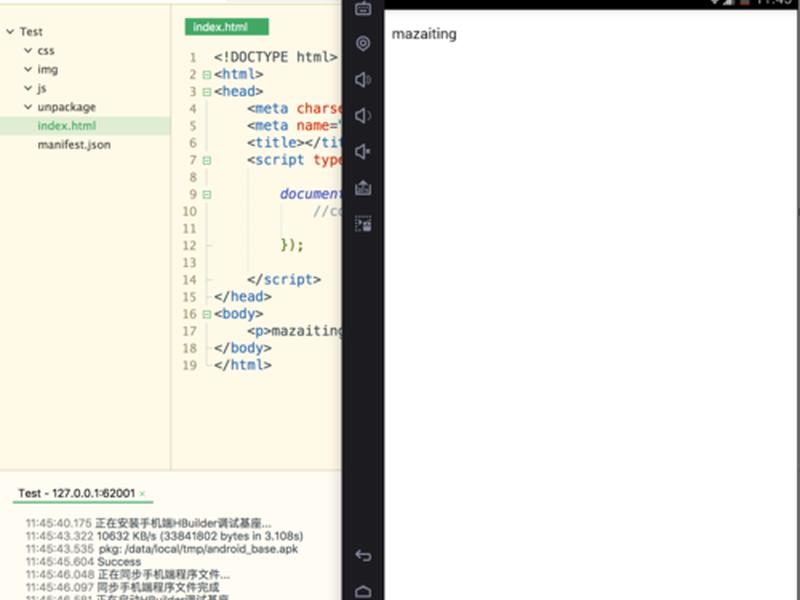Click the emulator back arrow button
Image resolution: width=800 pixels, height=600 pixels.
(363, 555)
